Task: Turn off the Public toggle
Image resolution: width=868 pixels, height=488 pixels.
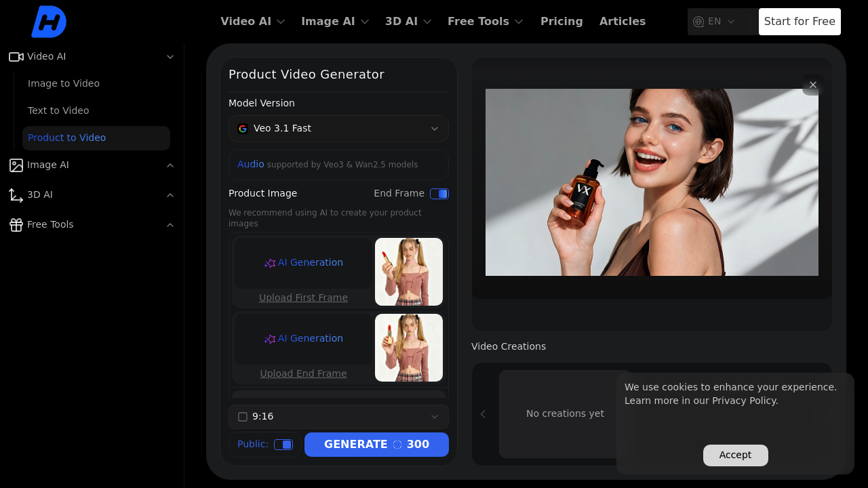Action: (x=283, y=444)
